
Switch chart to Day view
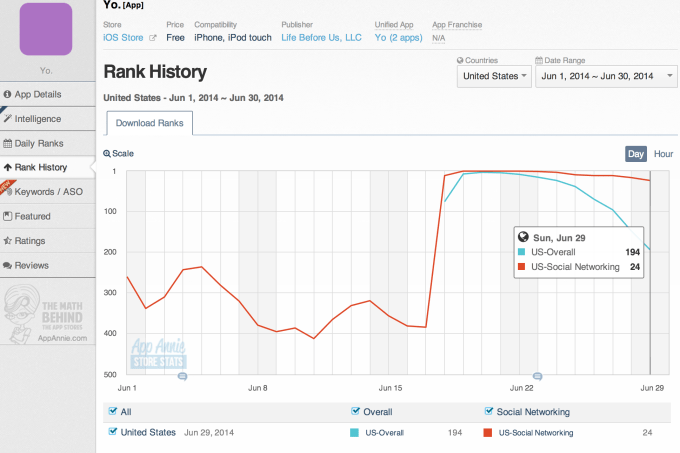pyautogui.click(x=636, y=154)
